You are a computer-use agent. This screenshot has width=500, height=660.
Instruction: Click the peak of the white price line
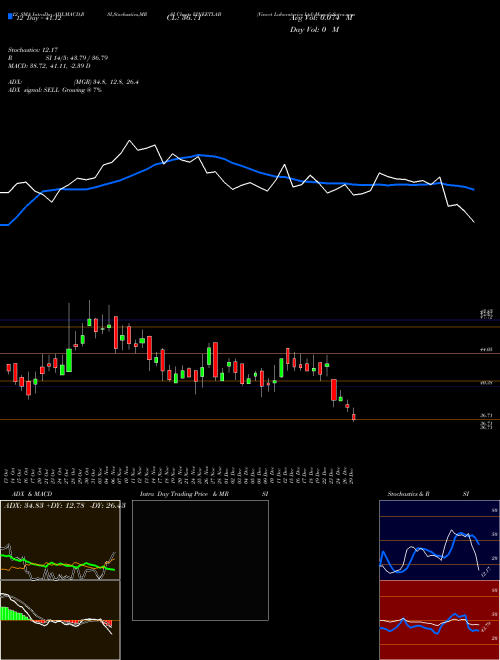coord(130,141)
